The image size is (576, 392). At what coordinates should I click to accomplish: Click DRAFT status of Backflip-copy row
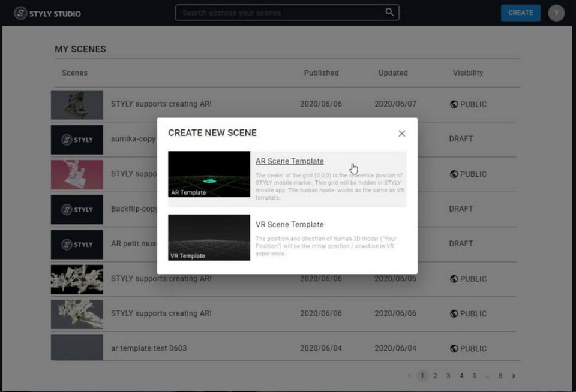461,209
